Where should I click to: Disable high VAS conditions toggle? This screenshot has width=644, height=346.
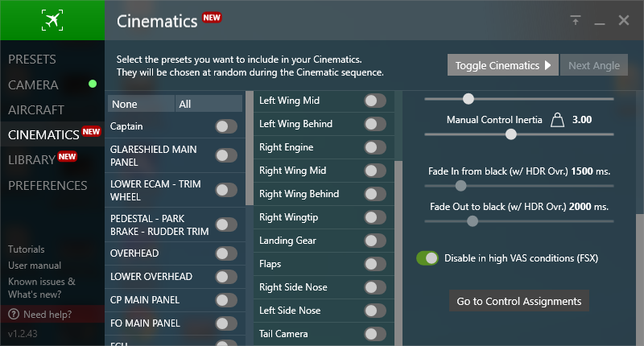click(x=427, y=258)
